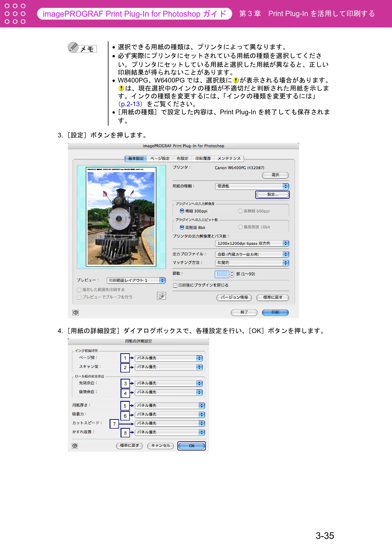Select 最高階調 16bit radio button
This screenshot has width=392, height=555.
tap(240, 227)
